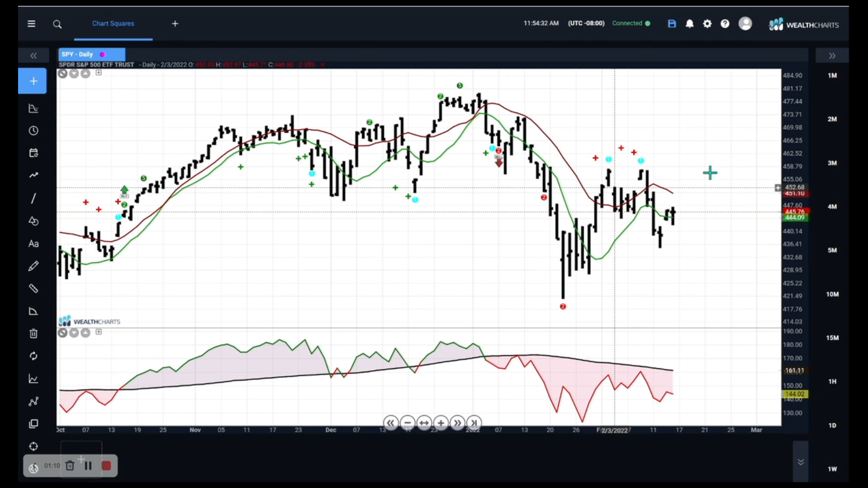
Task: Select the shapes drawing tool
Action: [33, 221]
